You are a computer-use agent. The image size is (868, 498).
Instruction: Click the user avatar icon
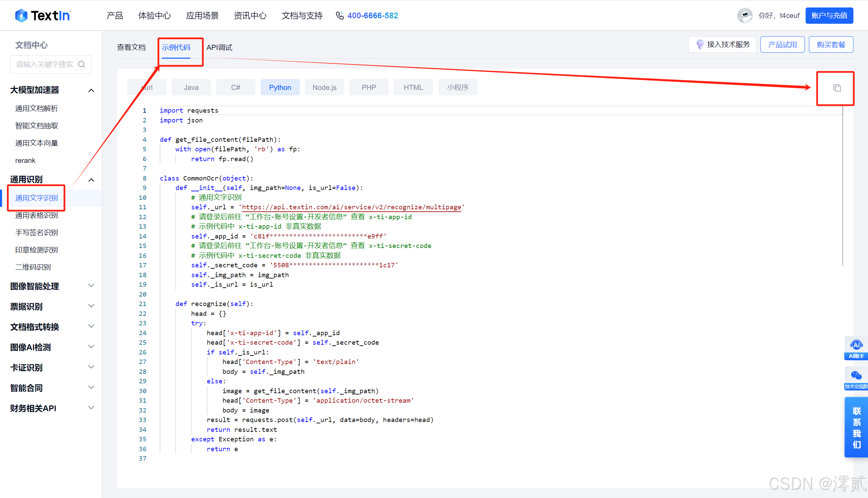(745, 16)
